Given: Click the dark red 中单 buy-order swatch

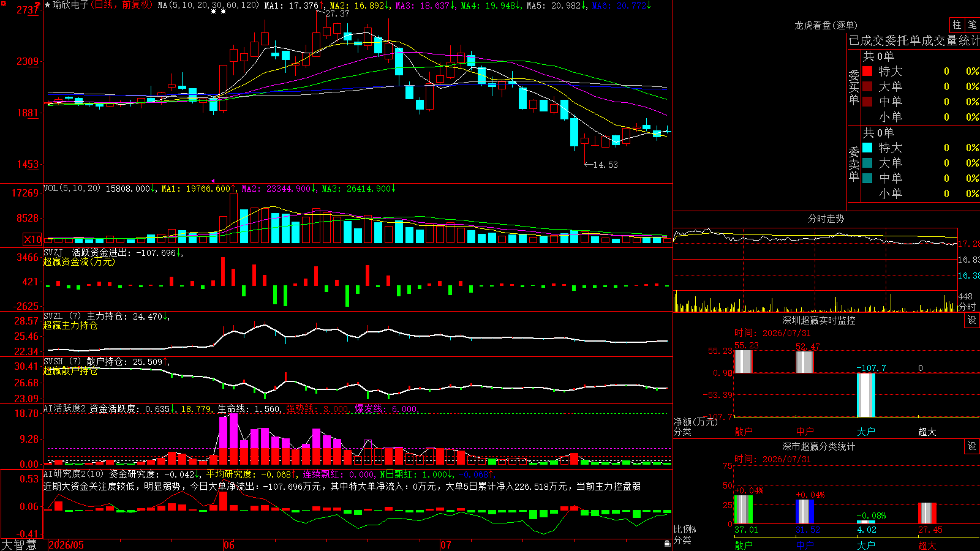Looking at the screenshot, I should pos(867,101).
